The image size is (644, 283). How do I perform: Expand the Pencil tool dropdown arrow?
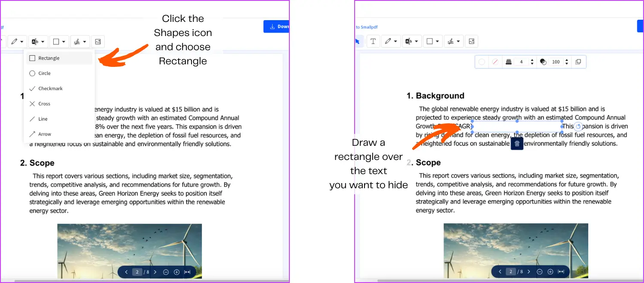pyautogui.click(x=395, y=41)
